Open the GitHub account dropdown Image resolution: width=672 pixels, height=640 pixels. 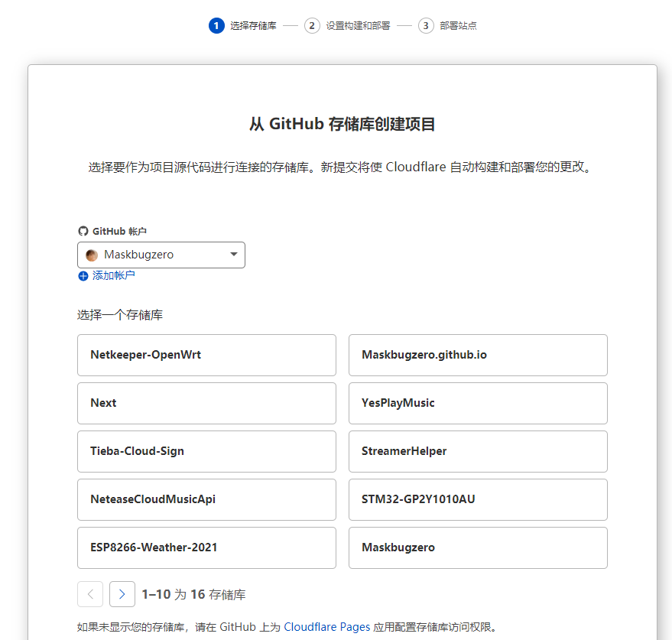(x=161, y=255)
